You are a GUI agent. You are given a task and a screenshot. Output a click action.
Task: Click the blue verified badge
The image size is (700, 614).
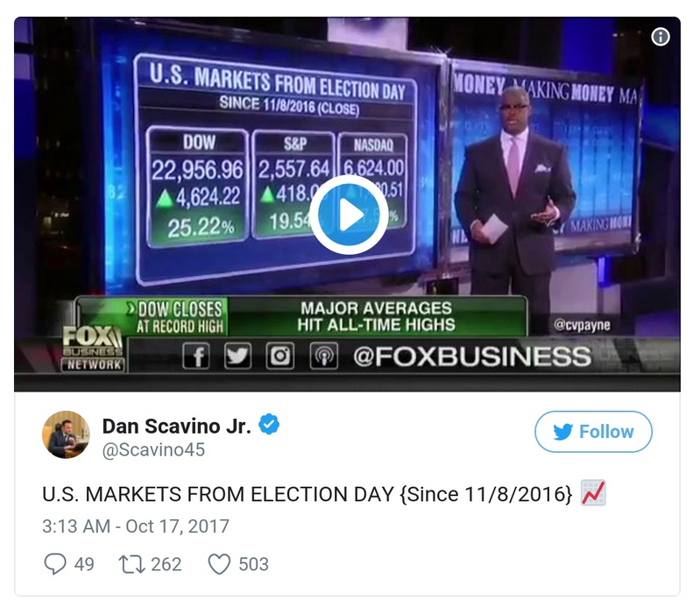(271, 426)
